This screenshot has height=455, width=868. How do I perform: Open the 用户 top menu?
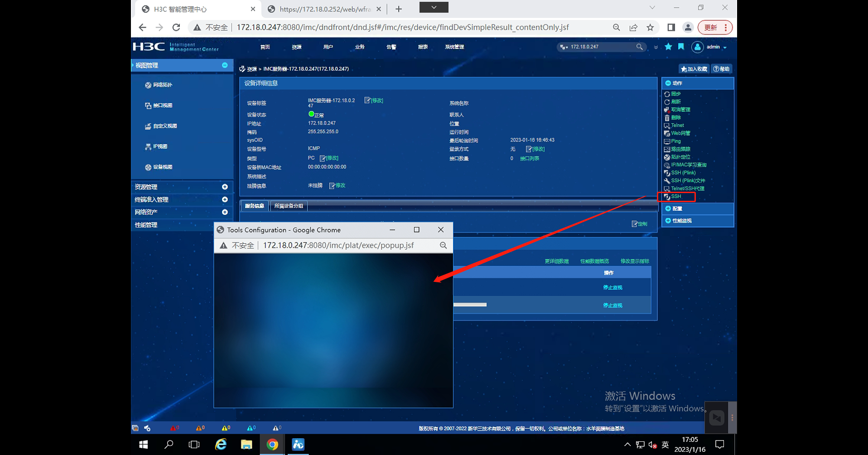click(x=328, y=47)
